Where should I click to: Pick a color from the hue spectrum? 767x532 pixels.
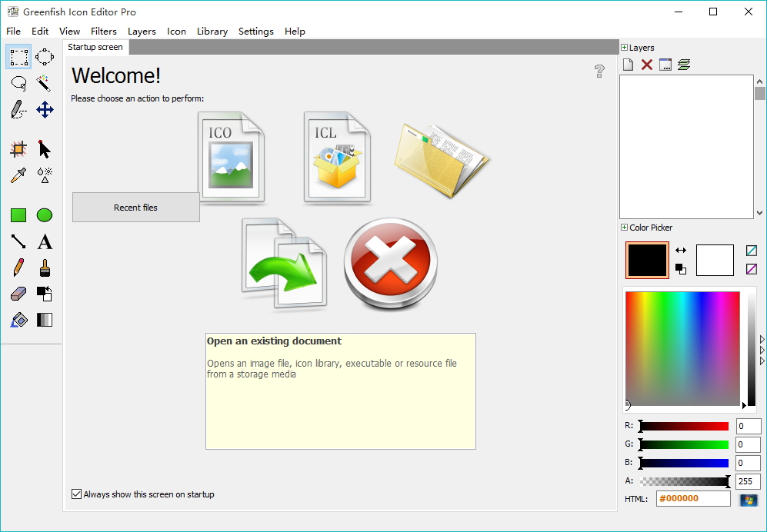(682, 348)
